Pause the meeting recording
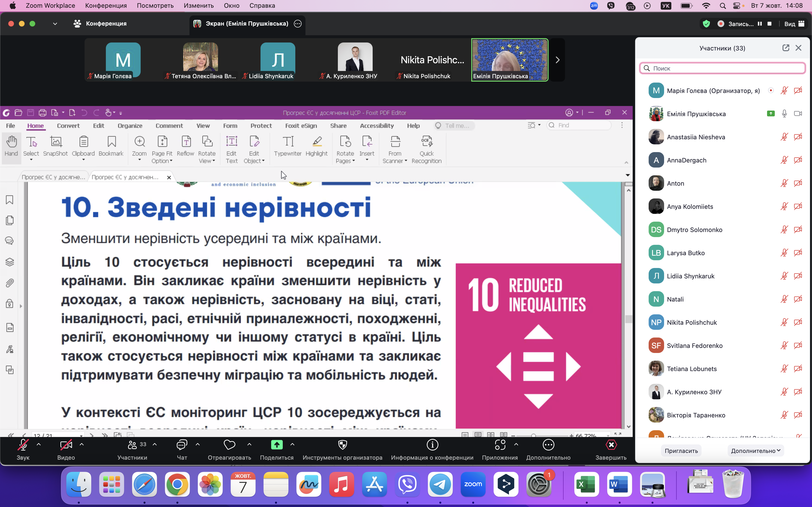 [760, 24]
